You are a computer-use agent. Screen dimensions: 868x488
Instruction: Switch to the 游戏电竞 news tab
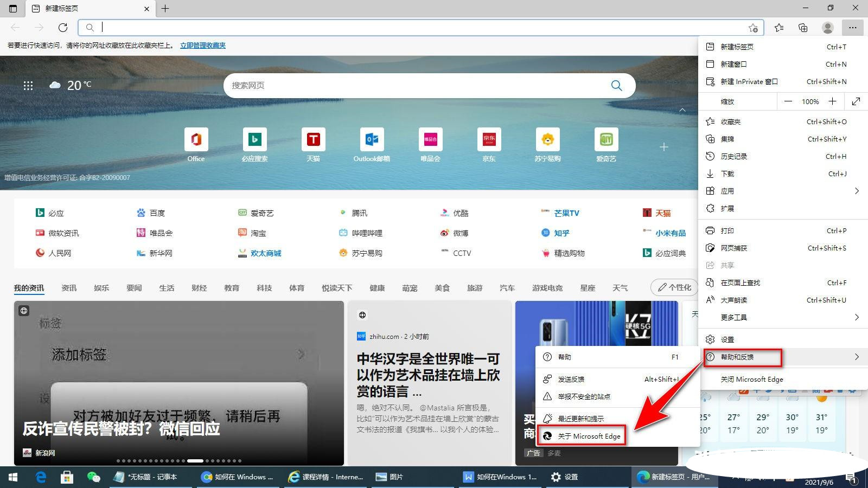click(547, 288)
